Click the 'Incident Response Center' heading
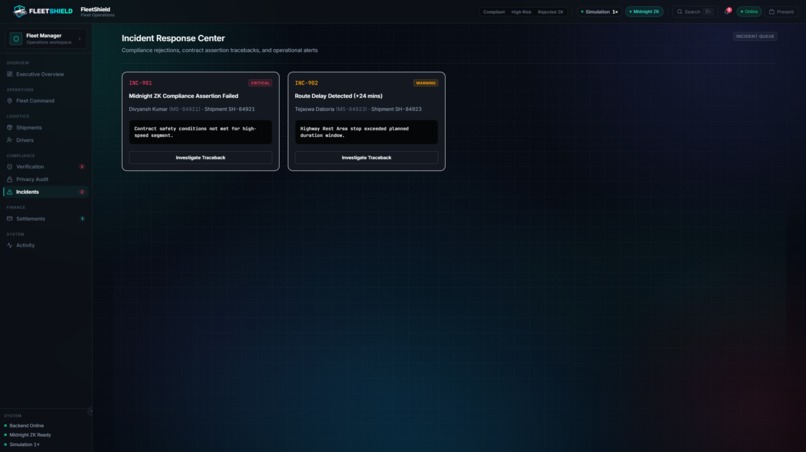Image resolution: width=806 pixels, height=452 pixels. 173,38
